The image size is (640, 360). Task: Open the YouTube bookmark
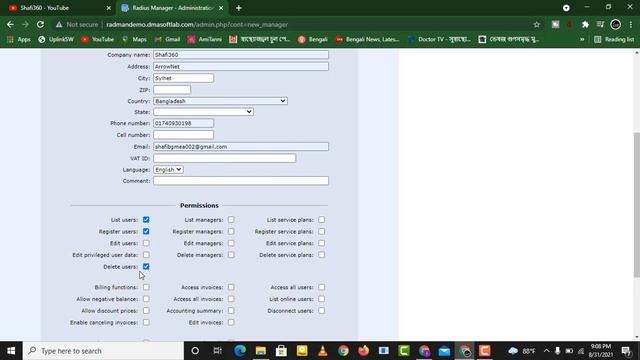point(98,39)
